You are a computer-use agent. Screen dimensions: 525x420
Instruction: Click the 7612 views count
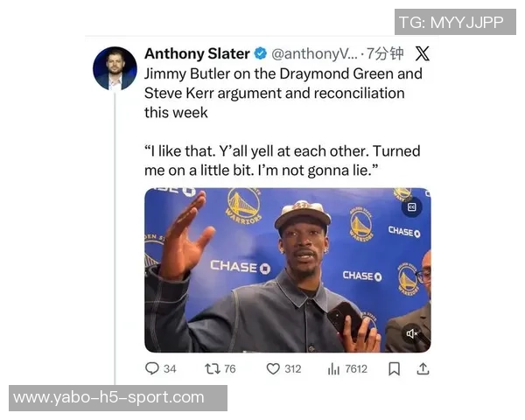(x=356, y=368)
